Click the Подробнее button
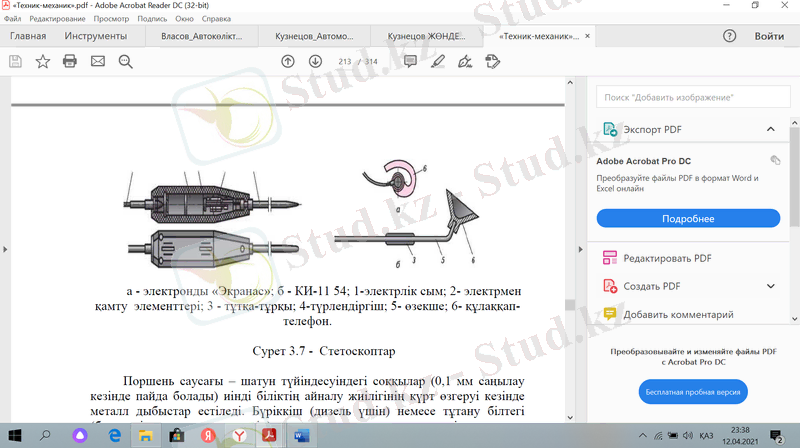This screenshot has width=800, height=448. pos(688,219)
